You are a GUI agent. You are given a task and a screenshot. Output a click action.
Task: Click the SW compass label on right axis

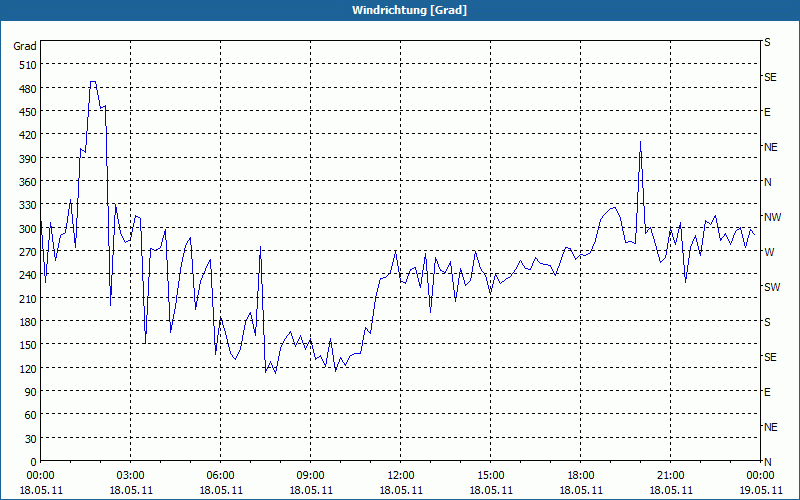[772, 287]
